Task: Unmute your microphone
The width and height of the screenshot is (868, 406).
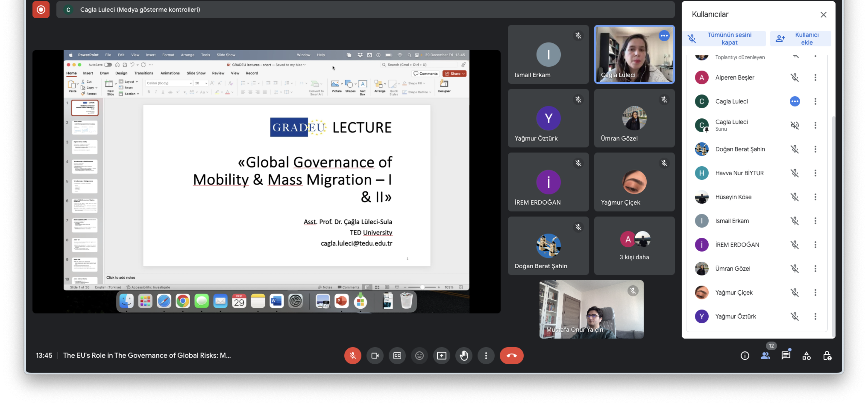Action: click(352, 355)
